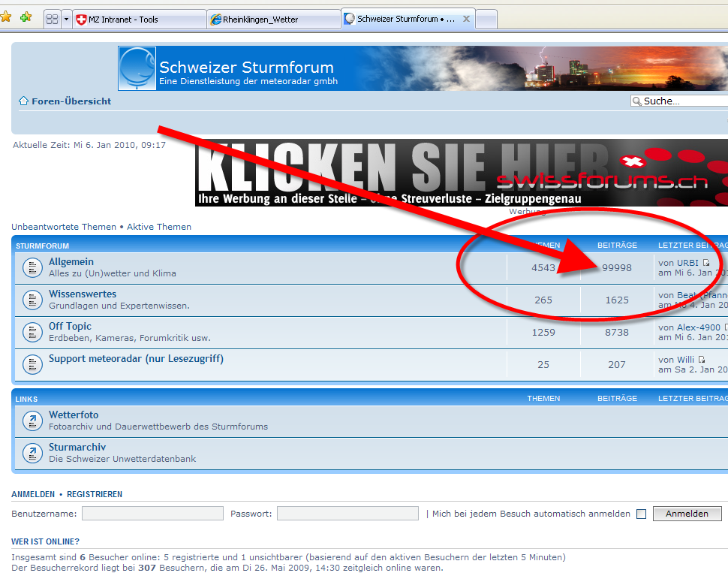Click the Wetterfoto link icon

coord(32,421)
